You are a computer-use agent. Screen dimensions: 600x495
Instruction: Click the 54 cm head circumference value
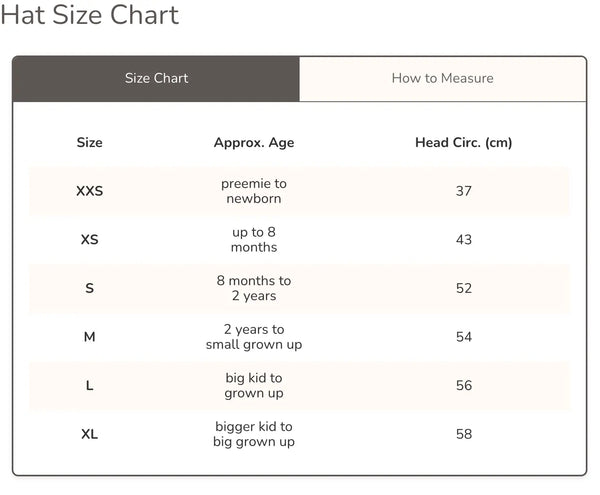tap(463, 337)
